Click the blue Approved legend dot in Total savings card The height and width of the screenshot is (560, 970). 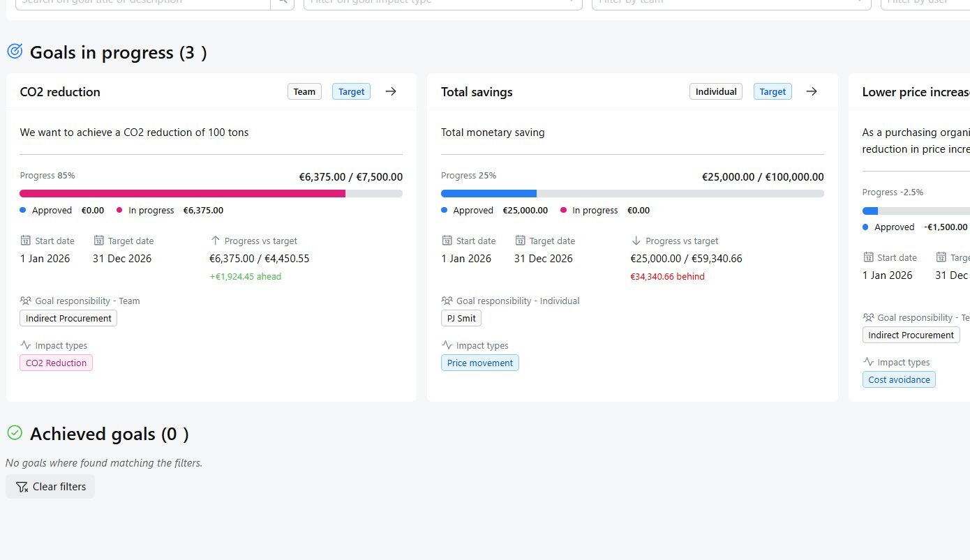445,210
